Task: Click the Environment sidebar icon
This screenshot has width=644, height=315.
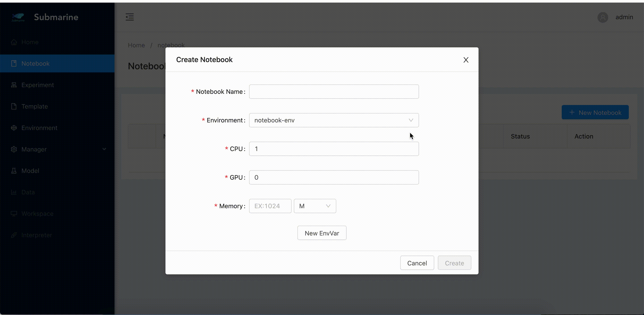Action: click(14, 128)
